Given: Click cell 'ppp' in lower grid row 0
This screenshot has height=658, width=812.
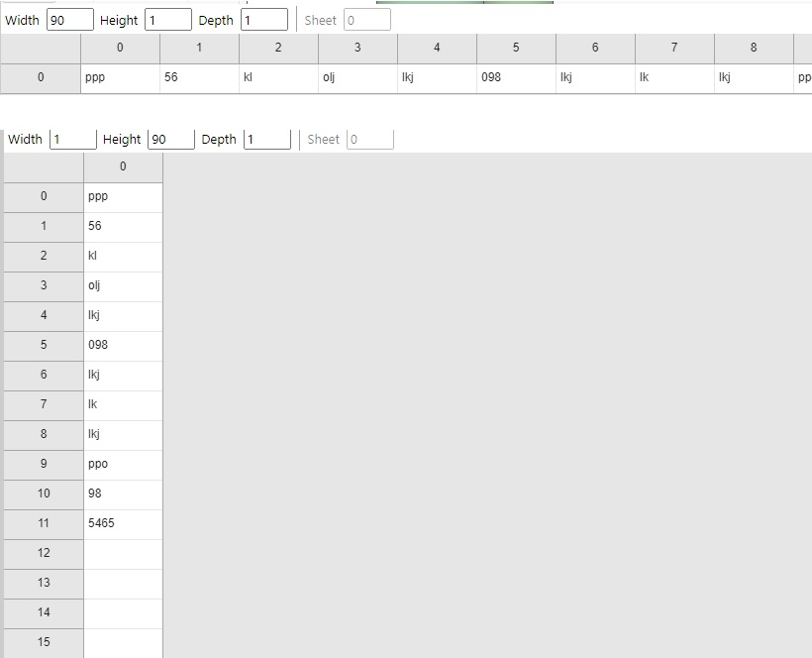Looking at the screenshot, I should (123, 197).
